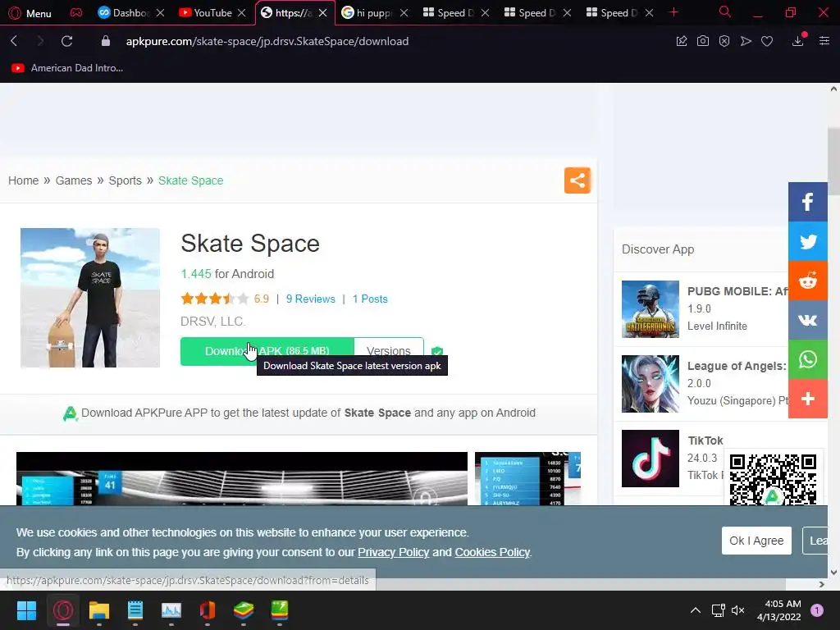The height and width of the screenshot is (630, 840).
Task: Share on Twitter sidebar icon
Action: click(808, 241)
